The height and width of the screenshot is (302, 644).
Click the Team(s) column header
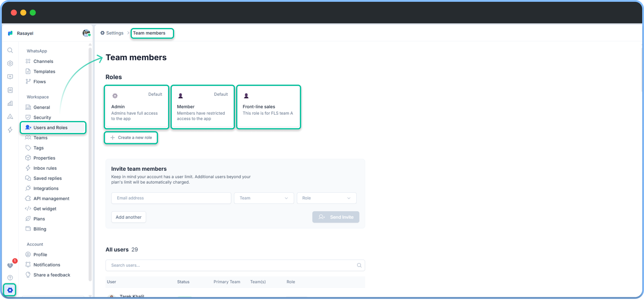[258, 282]
